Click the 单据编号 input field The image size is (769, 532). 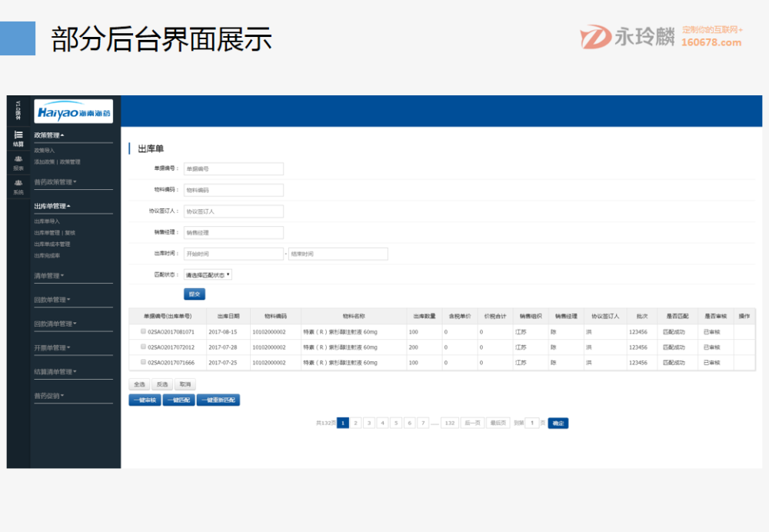(233, 168)
